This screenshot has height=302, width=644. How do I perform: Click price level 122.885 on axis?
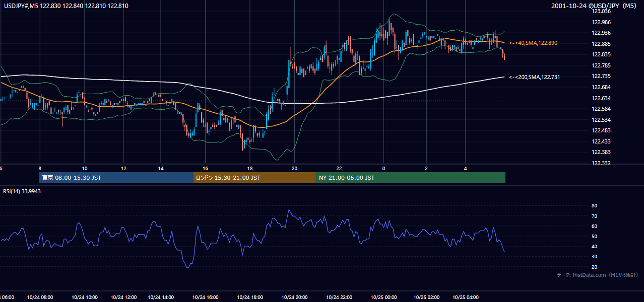[601, 44]
